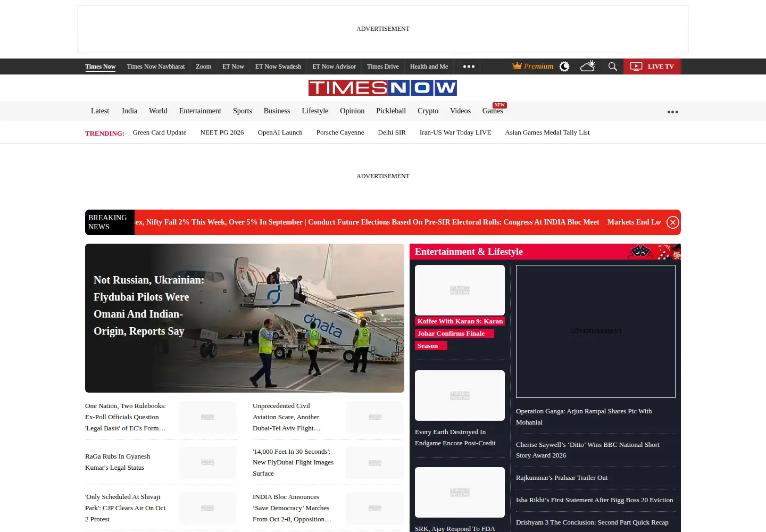Open the Sports section
766x532 pixels.
tap(243, 111)
